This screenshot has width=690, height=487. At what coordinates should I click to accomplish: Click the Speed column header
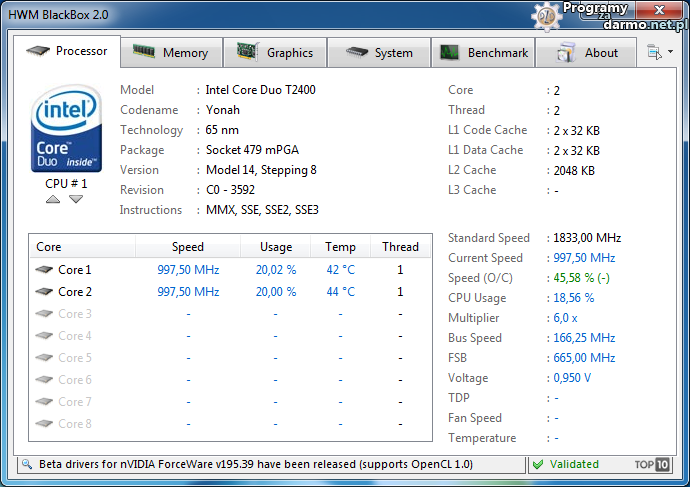187,247
